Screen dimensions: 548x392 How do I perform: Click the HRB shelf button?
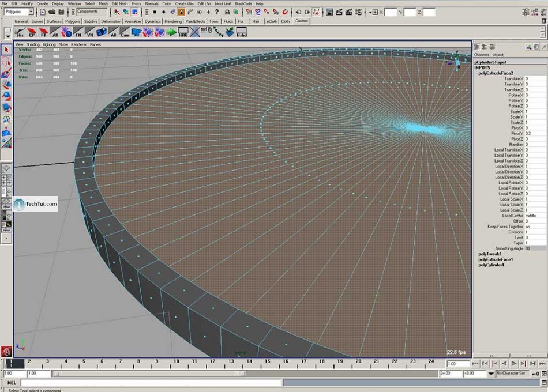pos(183,32)
